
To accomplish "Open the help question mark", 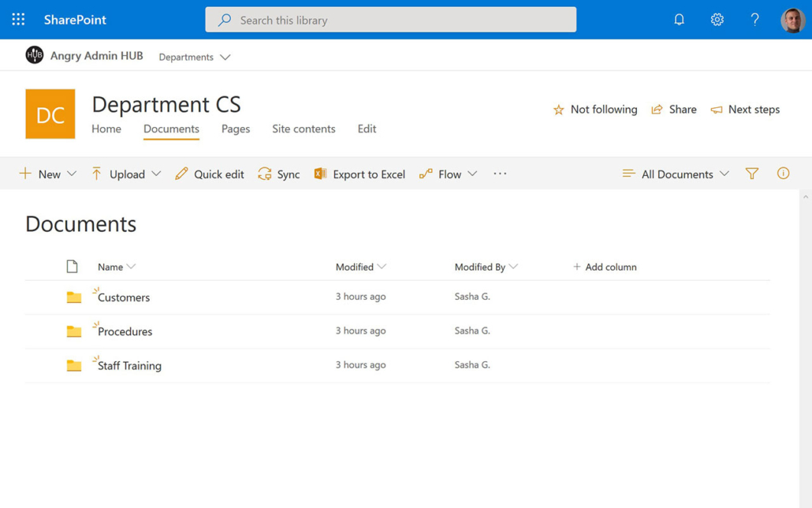I will (754, 20).
